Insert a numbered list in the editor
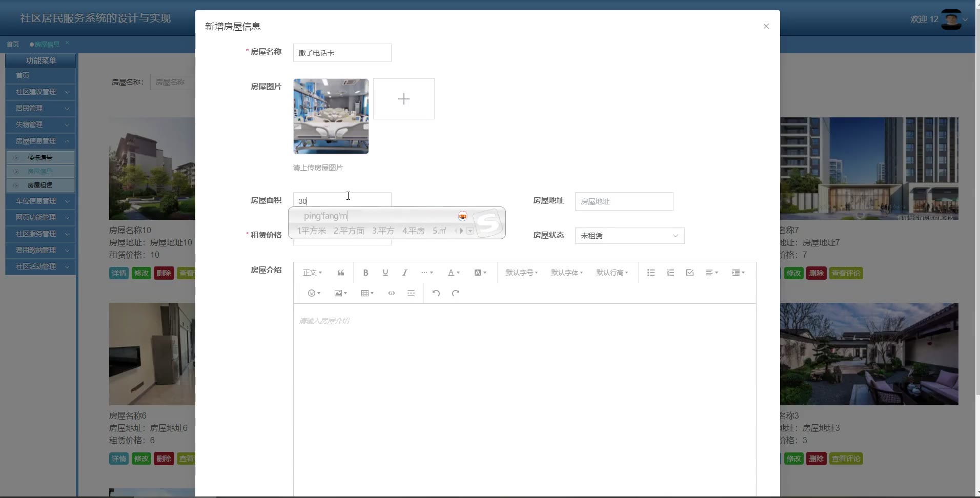This screenshot has width=980, height=498. (x=670, y=273)
